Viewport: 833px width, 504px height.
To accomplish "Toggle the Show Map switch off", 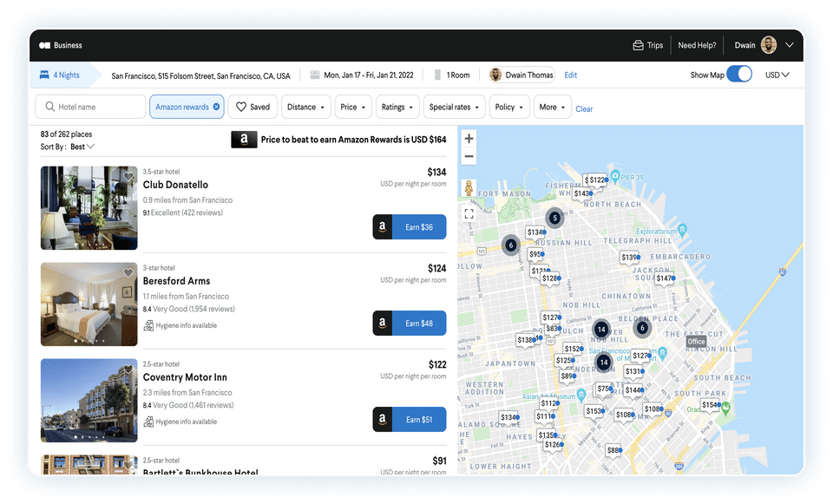I will pos(739,75).
